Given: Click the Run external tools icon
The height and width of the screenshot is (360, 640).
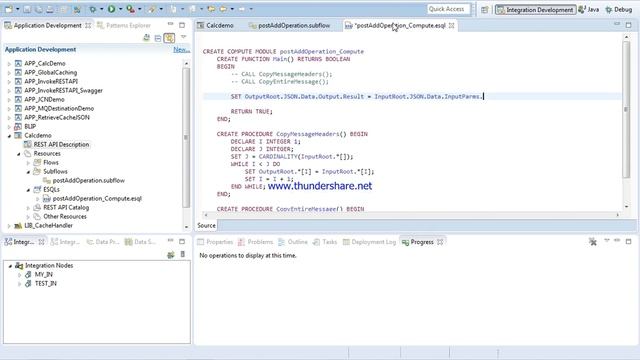Looking at the screenshot, I should click(130, 9).
